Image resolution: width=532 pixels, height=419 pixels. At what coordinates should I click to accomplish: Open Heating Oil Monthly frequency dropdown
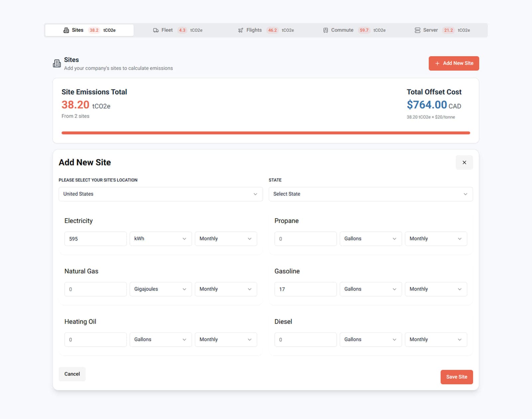[226, 340]
